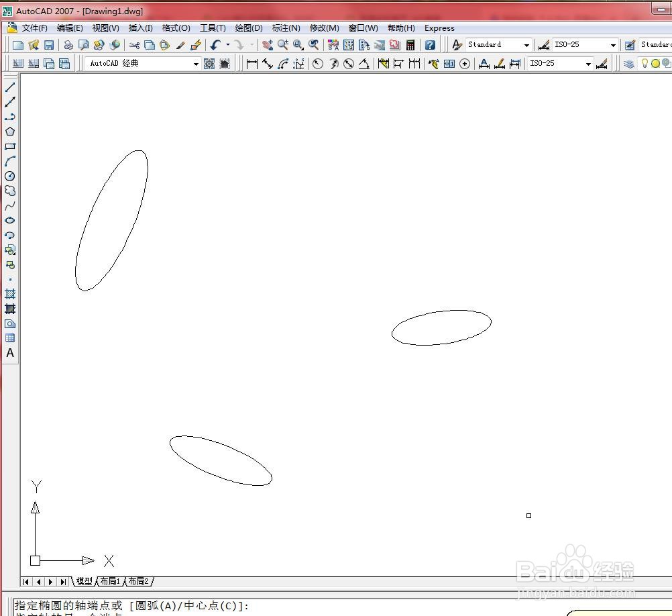Viewport: 672px width, 616px height.
Task: Open the ISO-25 dropdown in dimension toolbar
Action: point(588,64)
